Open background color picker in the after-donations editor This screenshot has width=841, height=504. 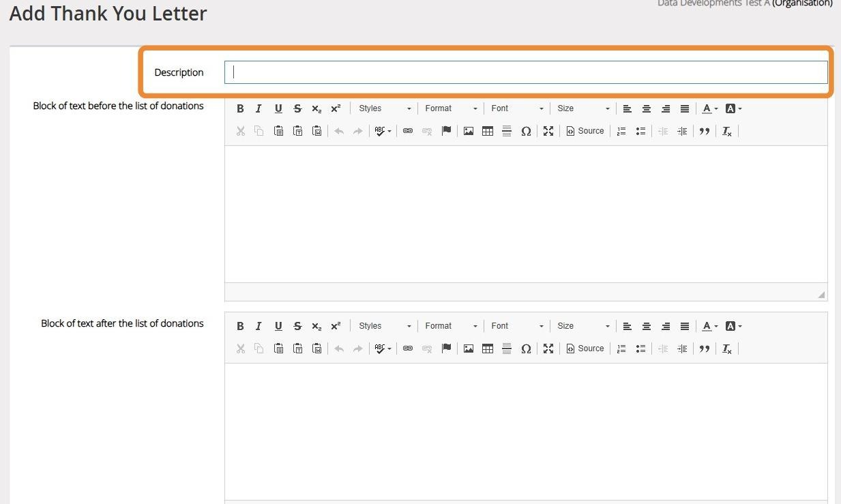pos(733,326)
